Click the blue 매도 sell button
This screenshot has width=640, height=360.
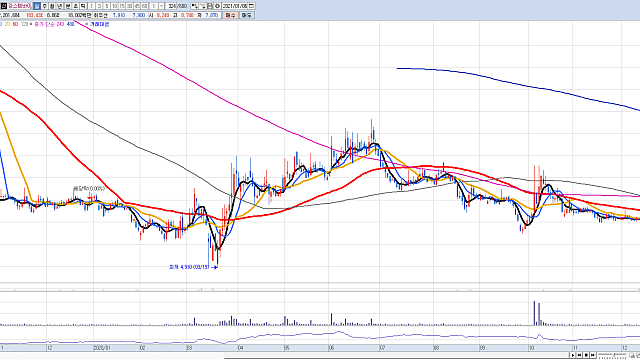[247, 15]
